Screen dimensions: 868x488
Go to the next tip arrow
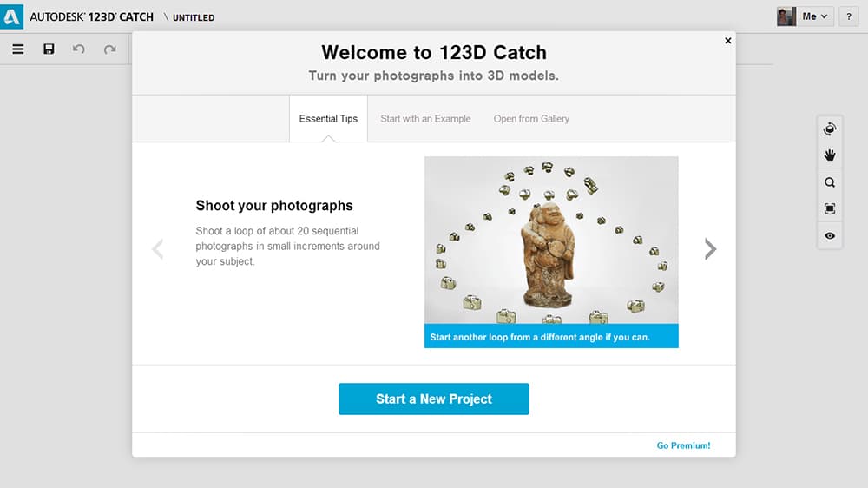(x=710, y=249)
